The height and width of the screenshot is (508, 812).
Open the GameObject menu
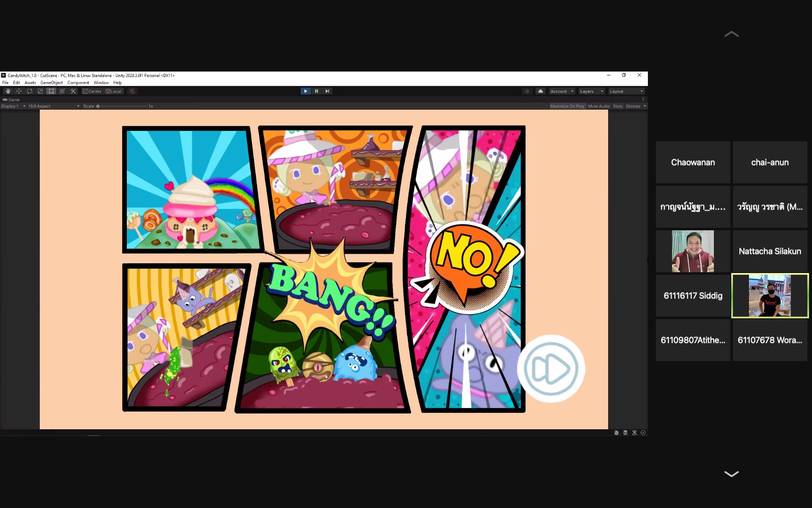[51, 83]
